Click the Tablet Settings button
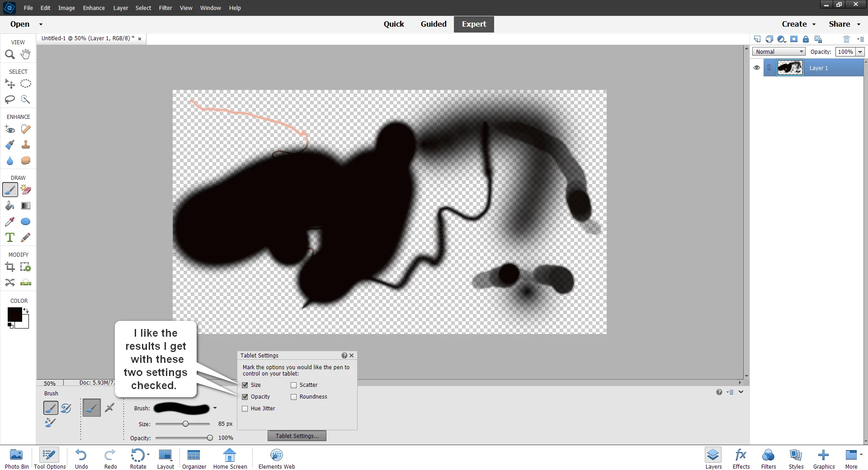 click(x=297, y=436)
